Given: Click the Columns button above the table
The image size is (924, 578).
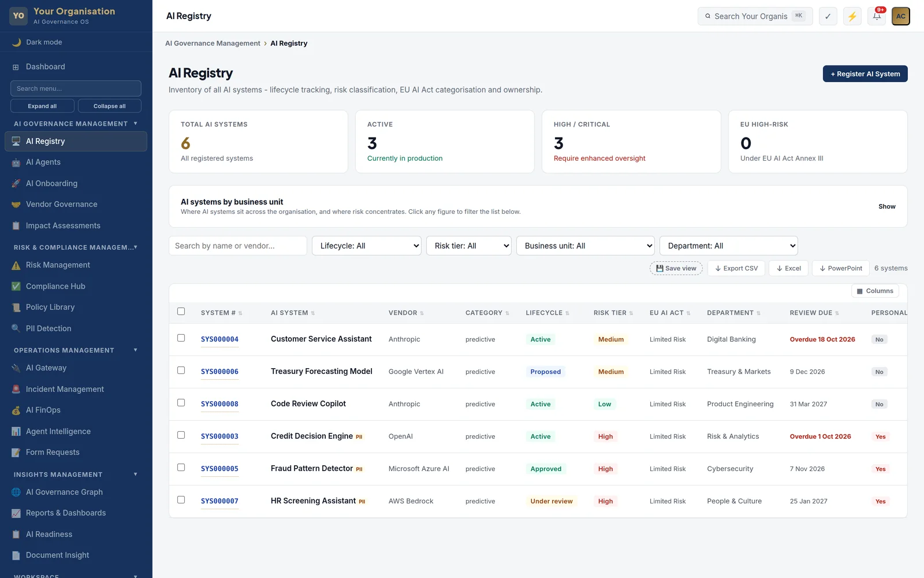Looking at the screenshot, I should [875, 291].
